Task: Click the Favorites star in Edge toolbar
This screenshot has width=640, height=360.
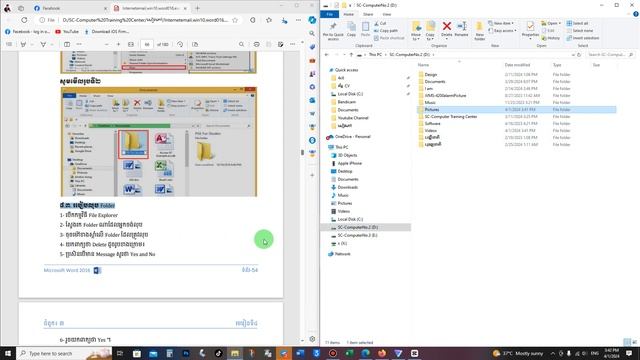Action: click(x=269, y=20)
